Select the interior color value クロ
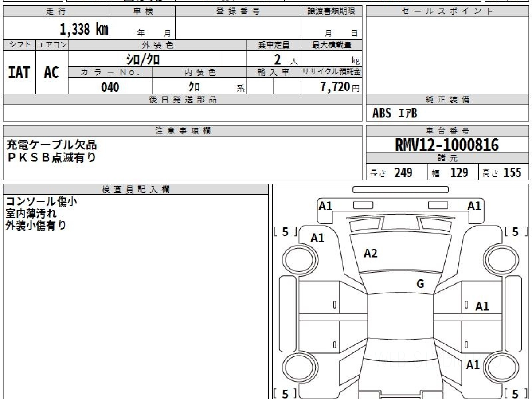This screenshot has width=532, height=399. click(x=194, y=87)
